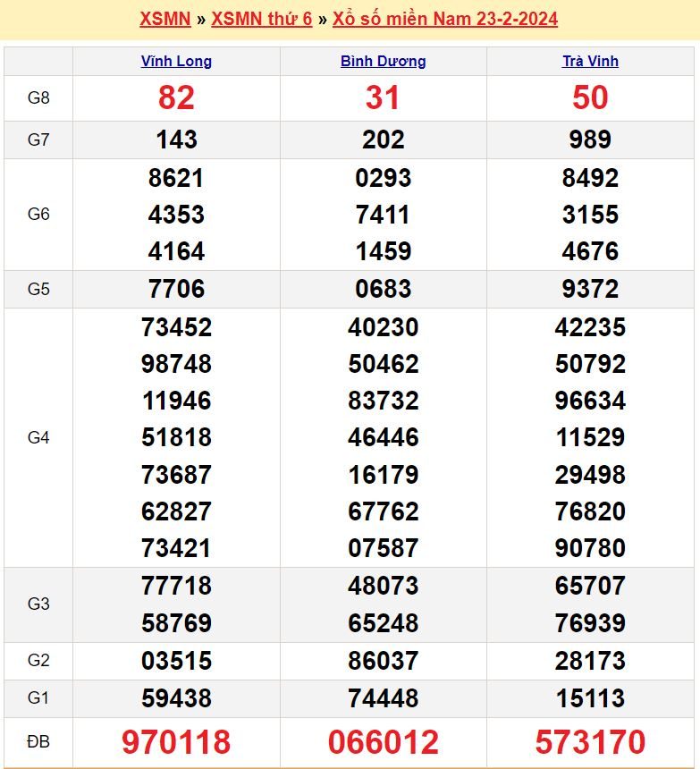Click G7 number 143
The height and width of the screenshot is (769, 700).
pos(176,139)
